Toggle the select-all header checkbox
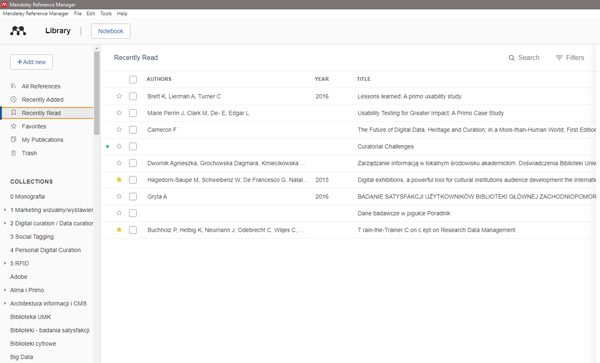 pos(133,79)
